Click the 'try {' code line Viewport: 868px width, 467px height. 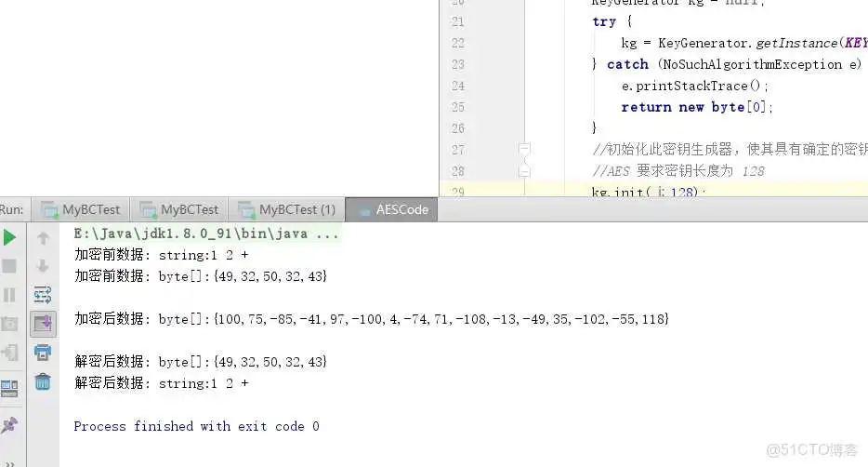612,21
